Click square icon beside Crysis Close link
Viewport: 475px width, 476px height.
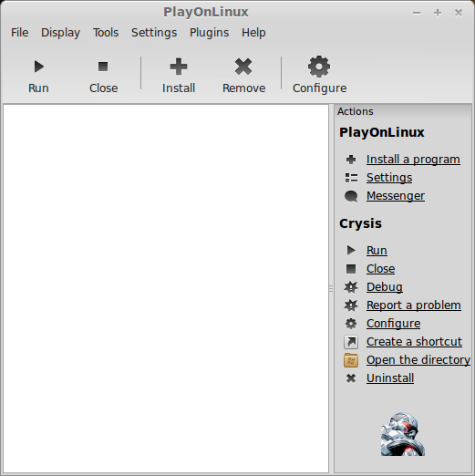[351, 269]
